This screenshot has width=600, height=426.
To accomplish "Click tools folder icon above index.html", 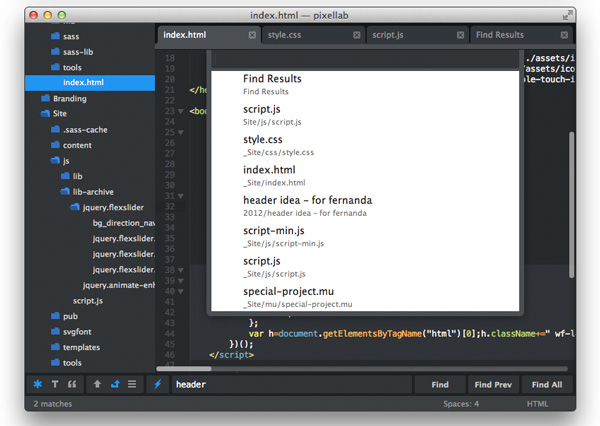I will pyautogui.click(x=55, y=67).
